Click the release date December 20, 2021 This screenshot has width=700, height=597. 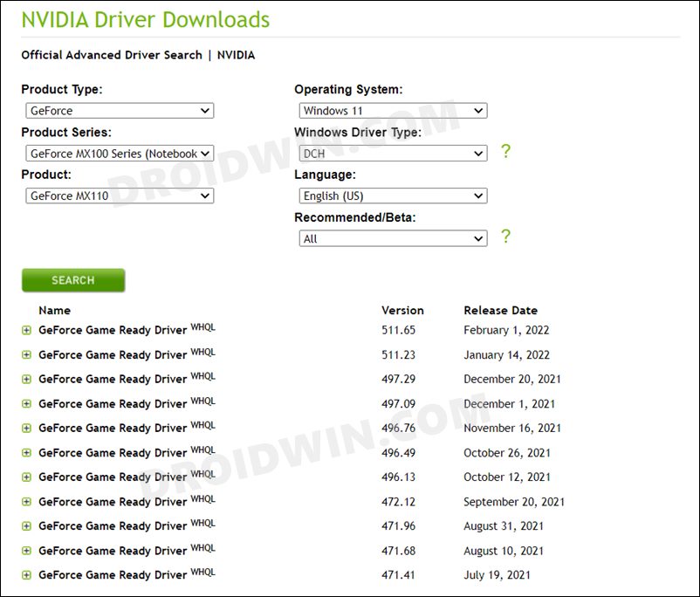coord(512,379)
